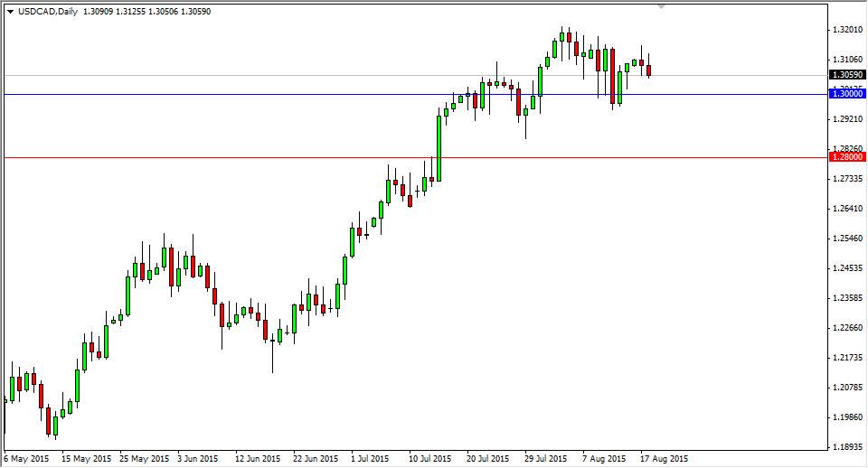Click the 10 Jul 2015 date label

430,459
